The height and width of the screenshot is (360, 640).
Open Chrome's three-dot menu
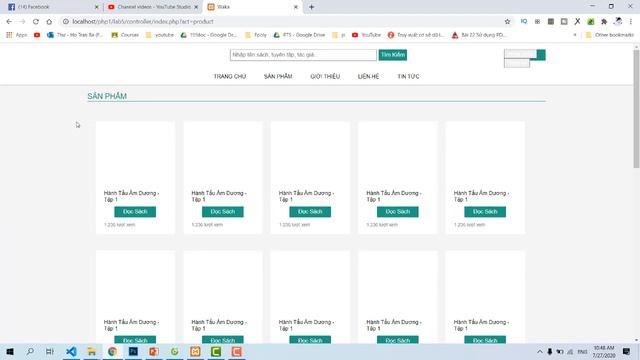click(631, 22)
